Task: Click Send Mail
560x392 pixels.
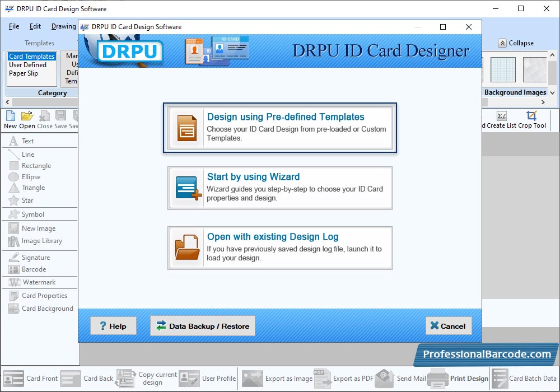Action: 400,379
